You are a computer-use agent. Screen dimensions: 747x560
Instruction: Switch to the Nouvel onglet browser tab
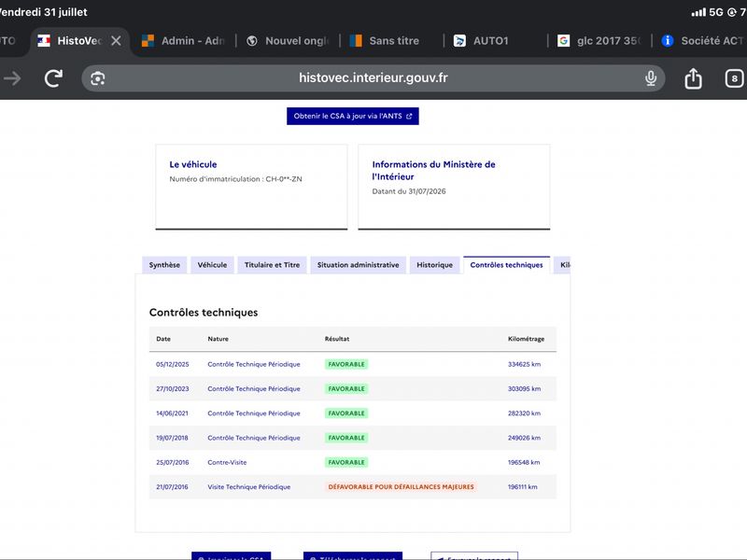tap(289, 41)
